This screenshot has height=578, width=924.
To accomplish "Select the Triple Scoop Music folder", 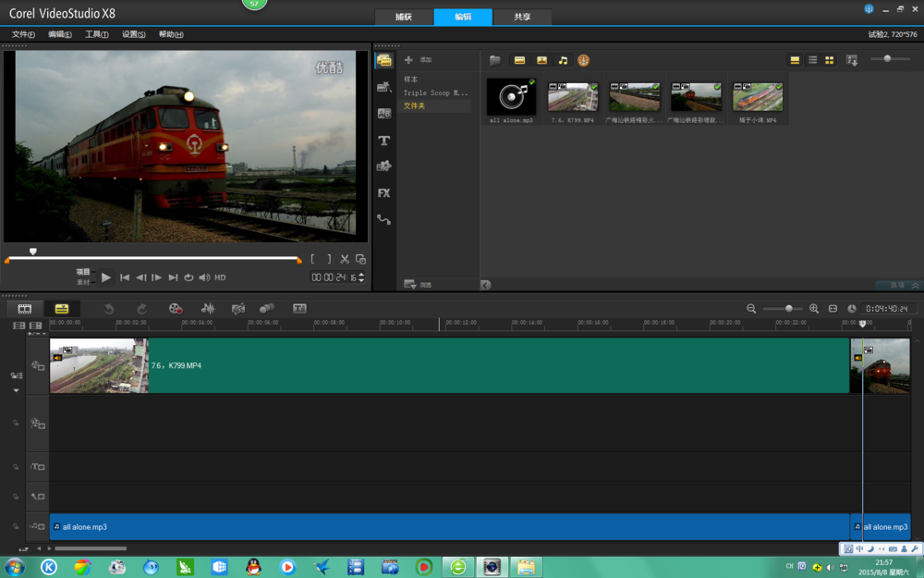I will click(x=435, y=92).
